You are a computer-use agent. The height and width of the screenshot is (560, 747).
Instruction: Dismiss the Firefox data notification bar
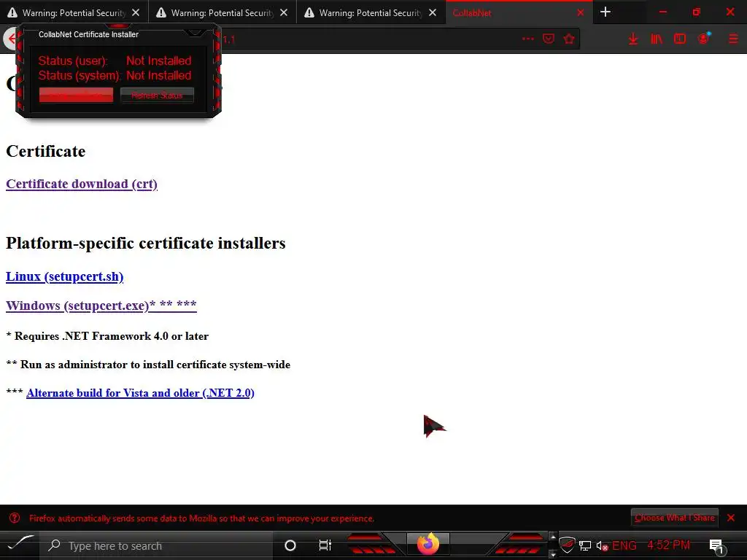click(x=731, y=518)
